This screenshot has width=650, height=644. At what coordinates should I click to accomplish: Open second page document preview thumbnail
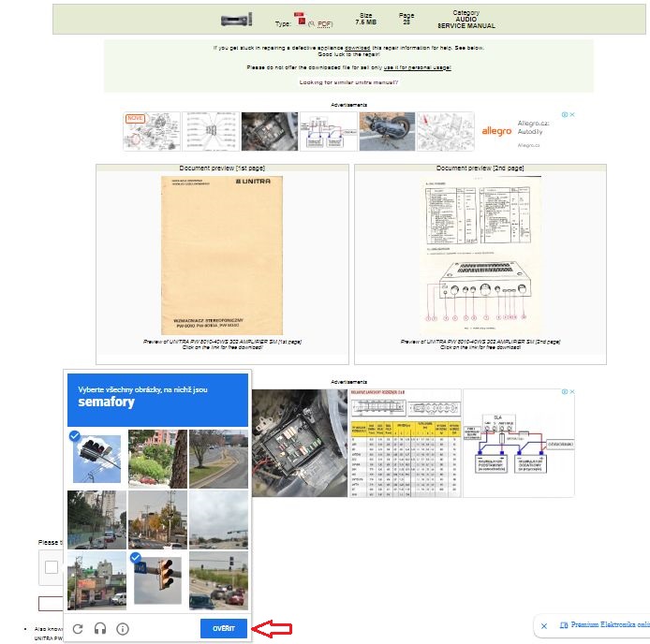pyautogui.click(x=480, y=256)
